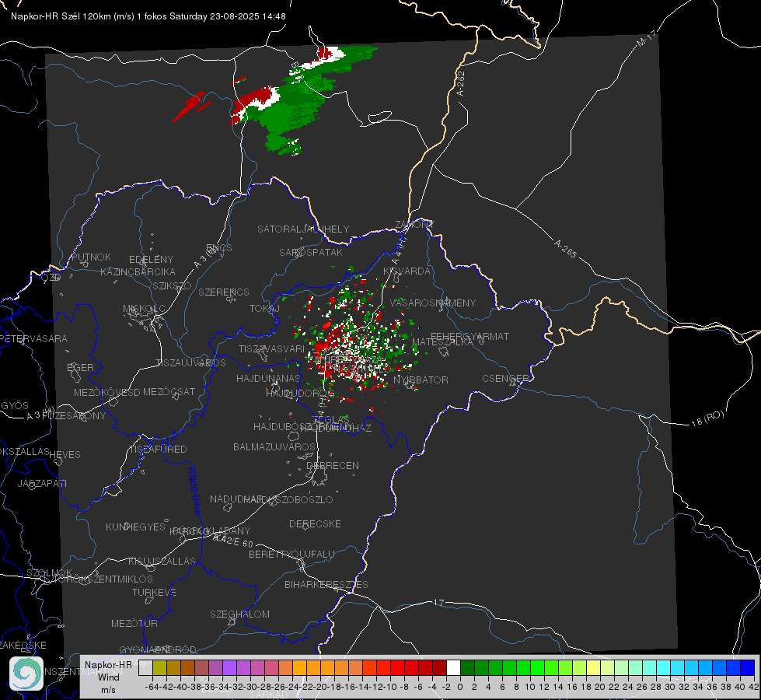Click the DEBRECEN city label
761x700 pixels.
pyautogui.click(x=333, y=465)
